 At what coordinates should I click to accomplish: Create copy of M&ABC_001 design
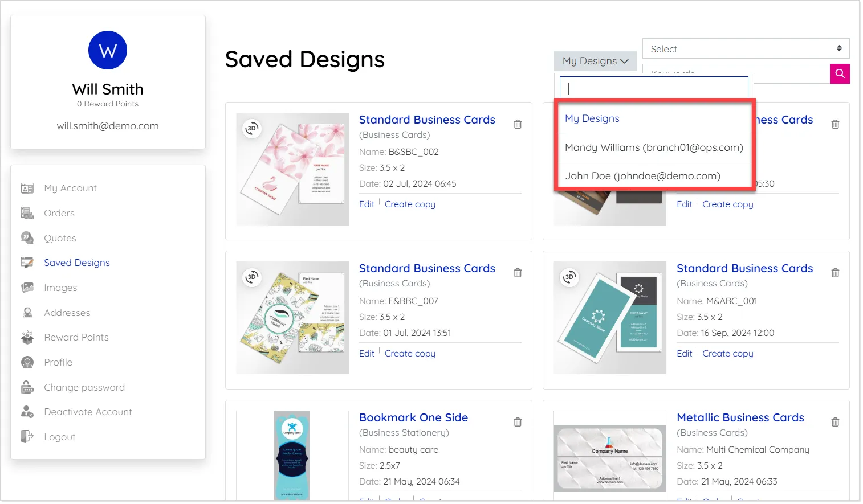tap(727, 354)
